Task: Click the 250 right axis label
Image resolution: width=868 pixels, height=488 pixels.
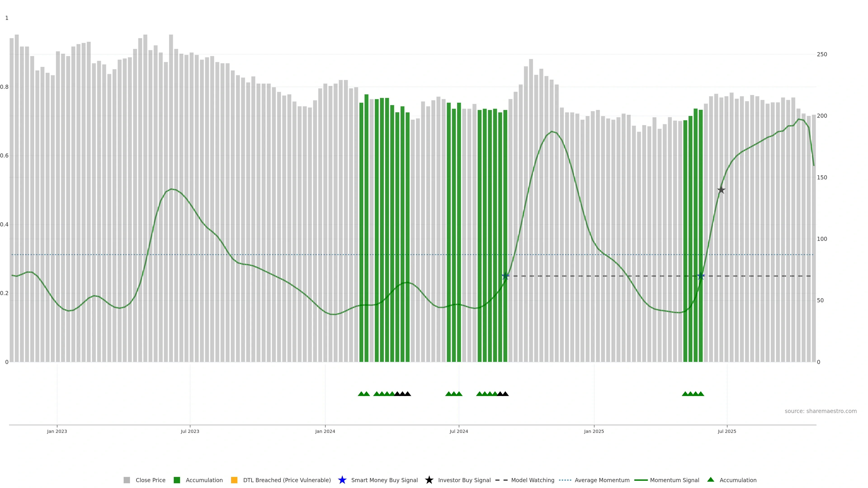Action: 822,54
